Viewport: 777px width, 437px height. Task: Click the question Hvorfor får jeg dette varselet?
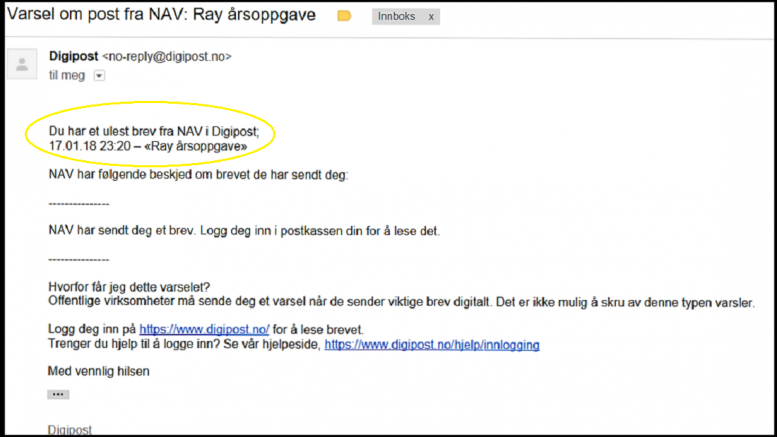click(129, 287)
